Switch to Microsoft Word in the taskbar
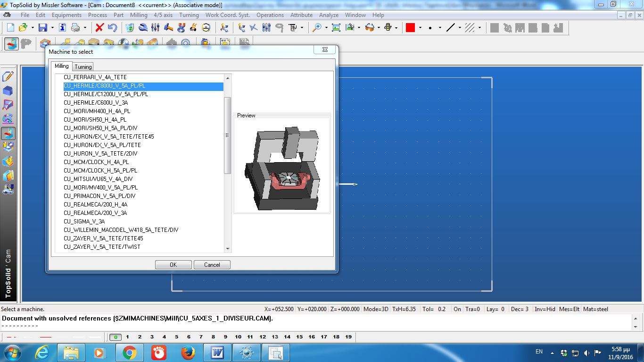 (x=217, y=353)
